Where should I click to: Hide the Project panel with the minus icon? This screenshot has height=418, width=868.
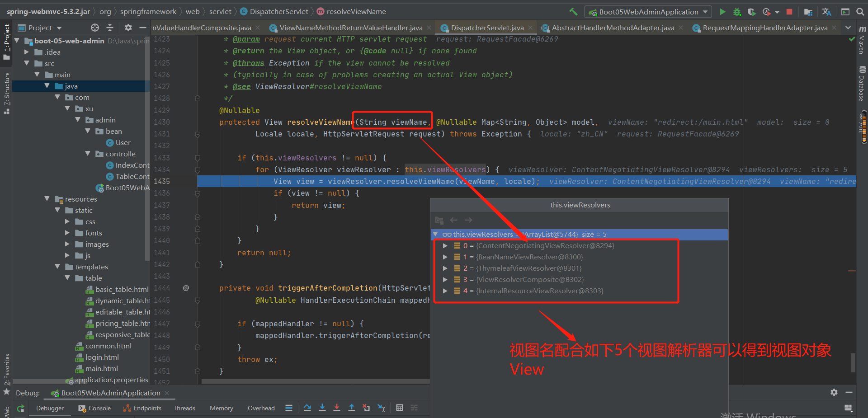click(143, 28)
